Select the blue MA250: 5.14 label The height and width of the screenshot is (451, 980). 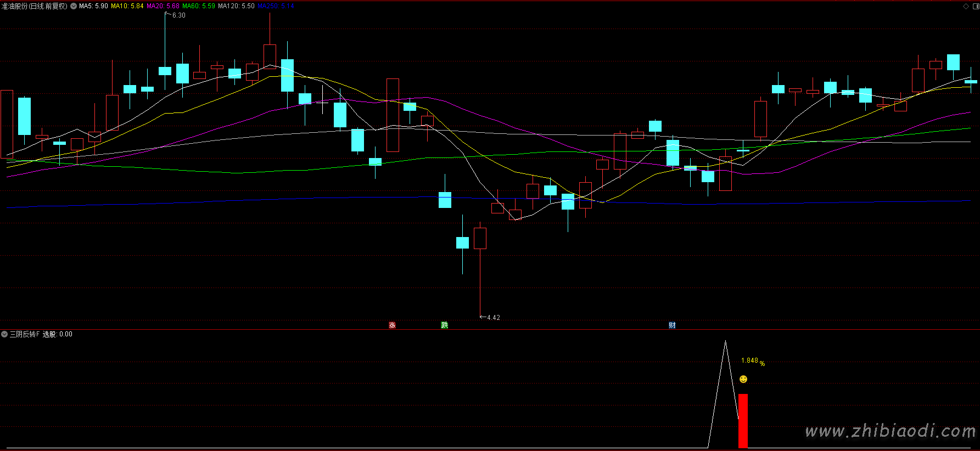pyautogui.click(x=276, y=6)
